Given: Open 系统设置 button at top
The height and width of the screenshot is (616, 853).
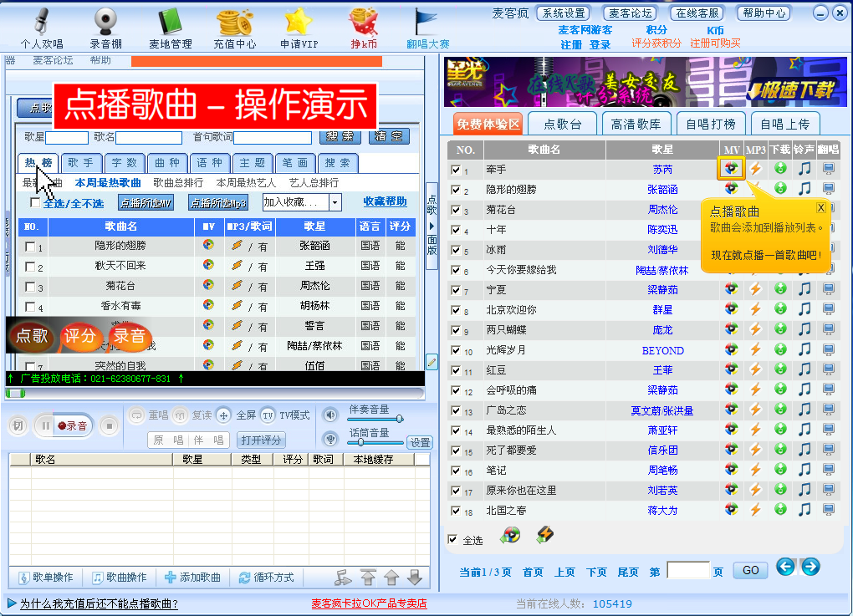Looking at the screenshot, I should click(564, 13).
